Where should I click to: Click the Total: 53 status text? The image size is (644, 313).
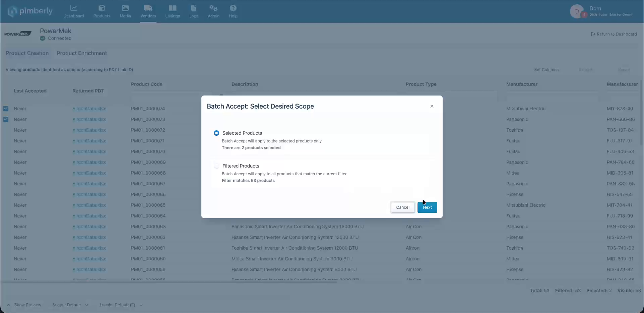pyautogui.click(x=540, y=291)
